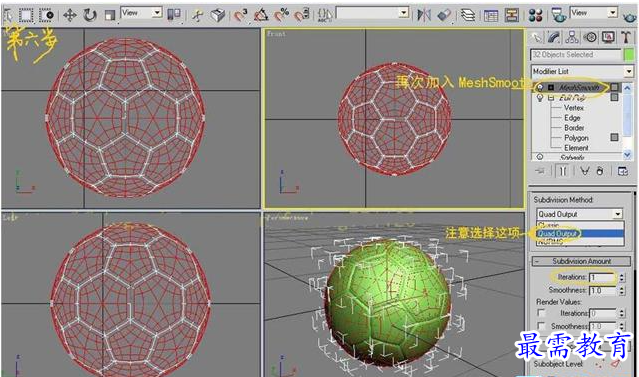Open the render type View dropdown
Screen dimensions: 639x377
click(594, 13)
